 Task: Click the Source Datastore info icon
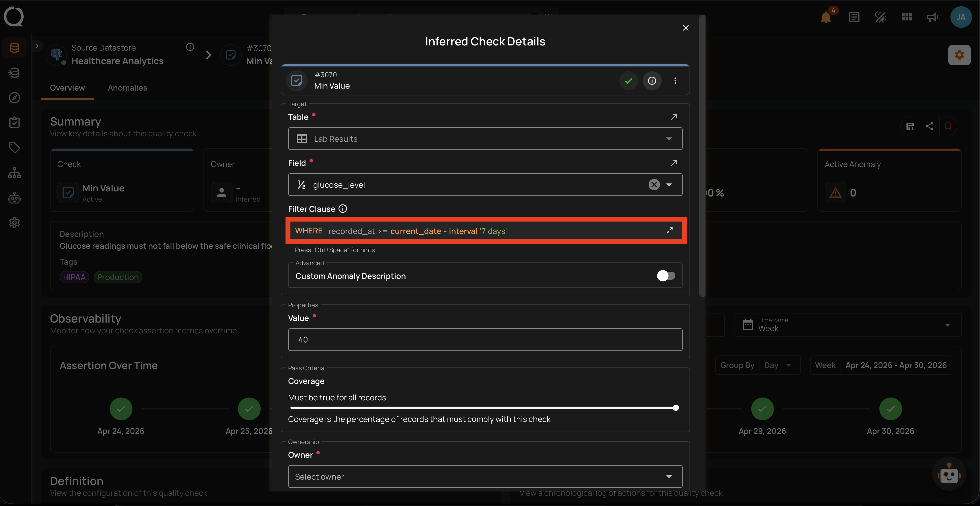[190, 47]
